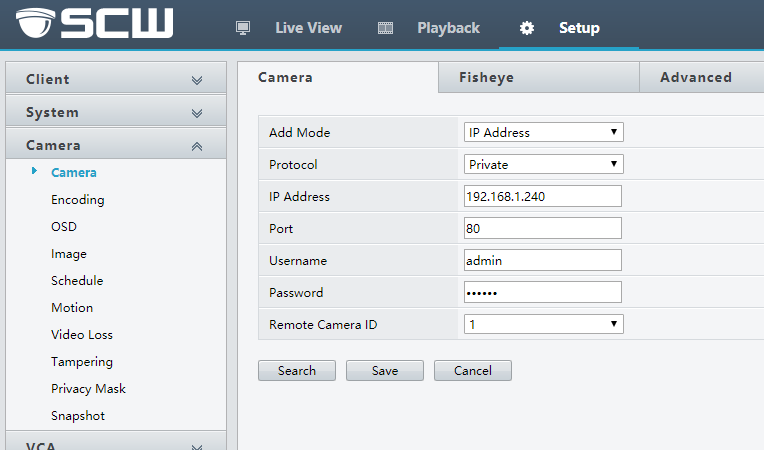Click the Search button
764x450 pixels.
pyautogui.click(x=297, y=371)
